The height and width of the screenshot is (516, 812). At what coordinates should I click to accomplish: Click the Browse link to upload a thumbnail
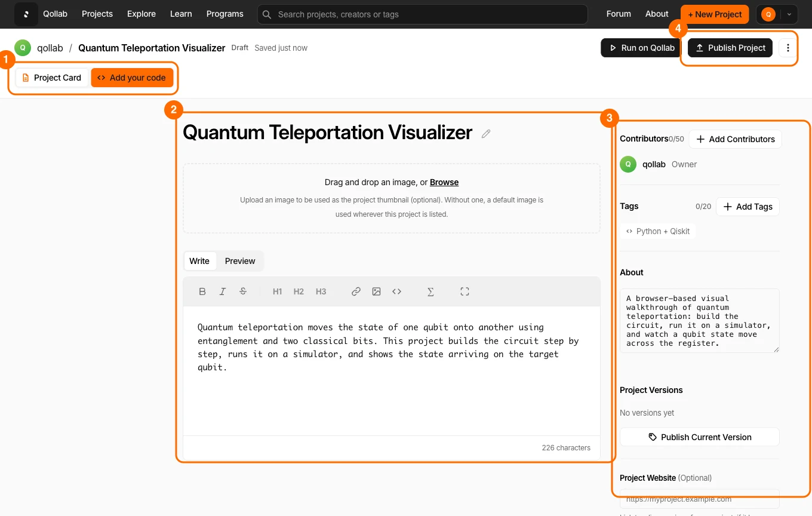444,182
